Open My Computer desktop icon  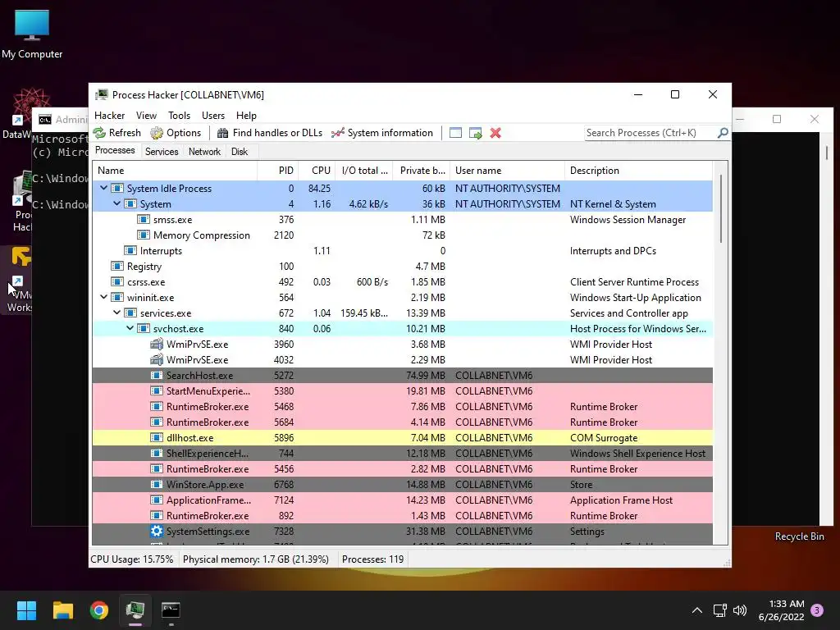coord(32,34)
